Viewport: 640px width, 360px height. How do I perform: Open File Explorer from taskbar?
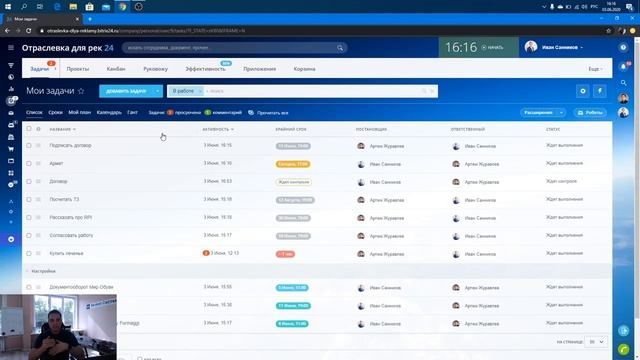73,7
